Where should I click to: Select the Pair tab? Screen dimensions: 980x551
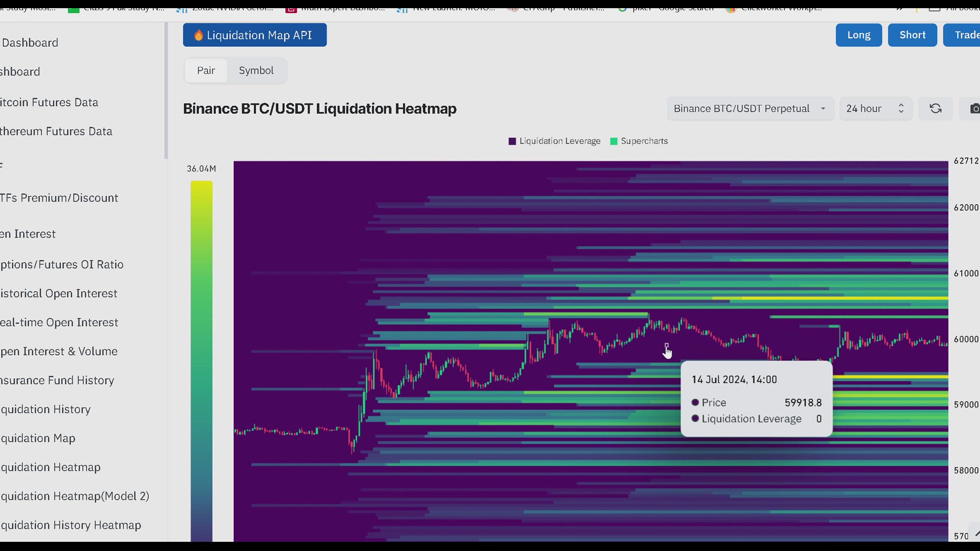pyautogui.click(x=206, y=70)
